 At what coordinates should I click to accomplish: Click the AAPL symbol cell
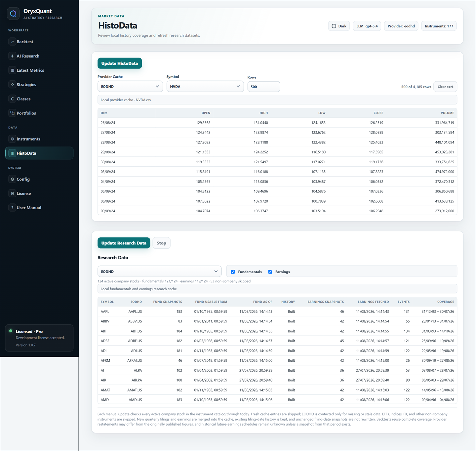pyautogui.click(x=105, y=311)
